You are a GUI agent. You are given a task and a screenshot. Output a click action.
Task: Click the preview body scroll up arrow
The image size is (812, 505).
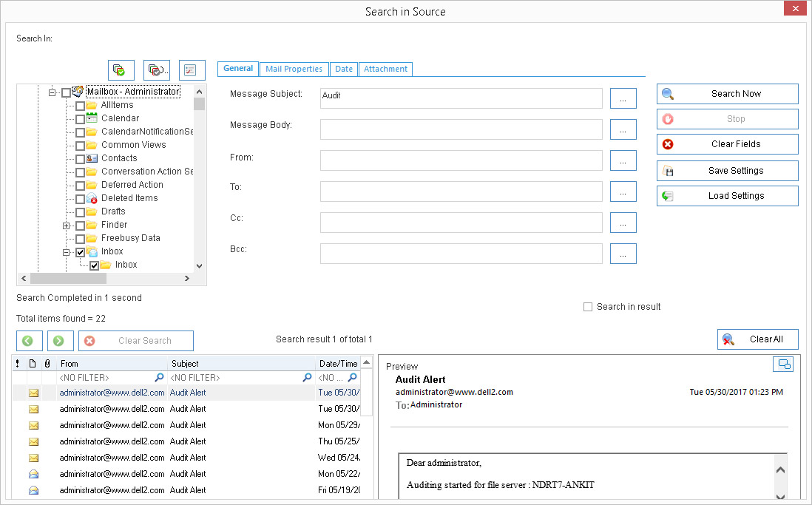click(x=780, y=470)
